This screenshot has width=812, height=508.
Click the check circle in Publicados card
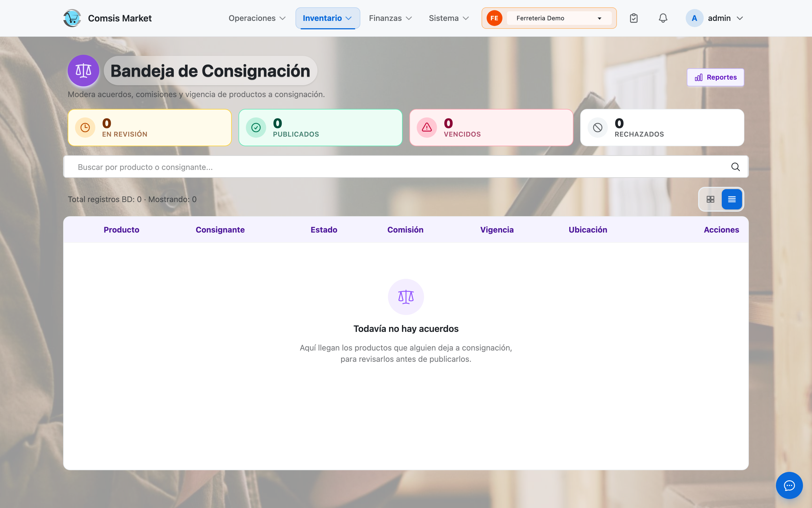pos(256,128)
